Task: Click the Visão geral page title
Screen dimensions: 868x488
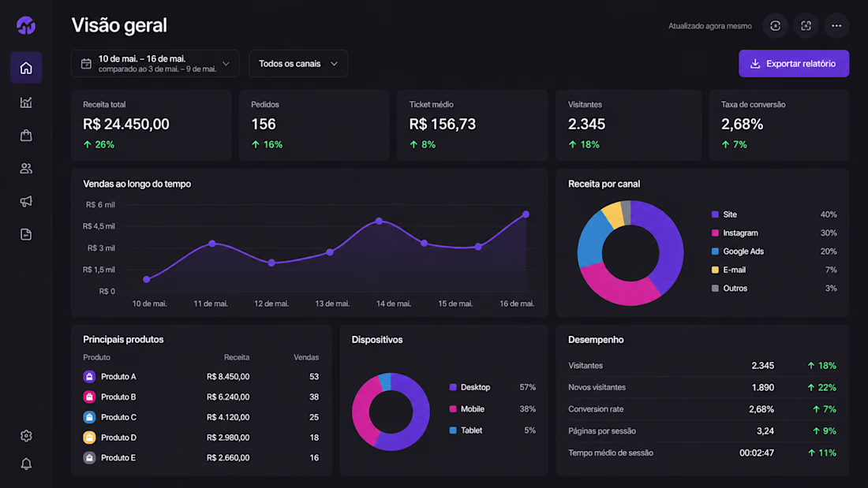Action: 119,25
